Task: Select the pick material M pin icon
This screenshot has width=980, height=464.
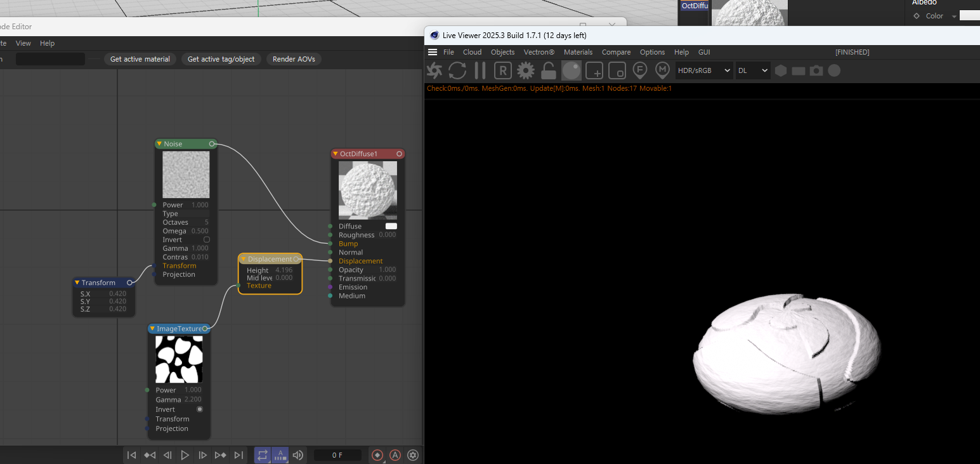Action: point(662,70)
